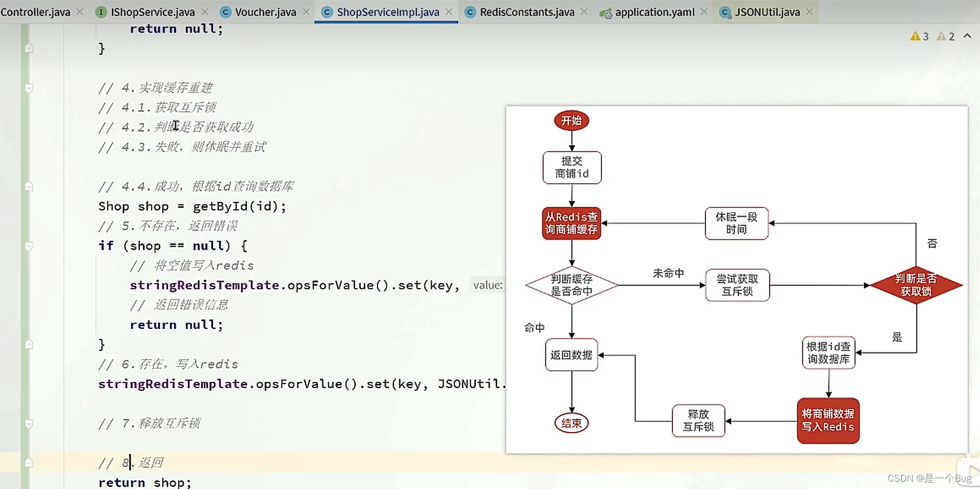
Task: Click the 'value:' parameter hint
Action: click(x=487, y=285)
